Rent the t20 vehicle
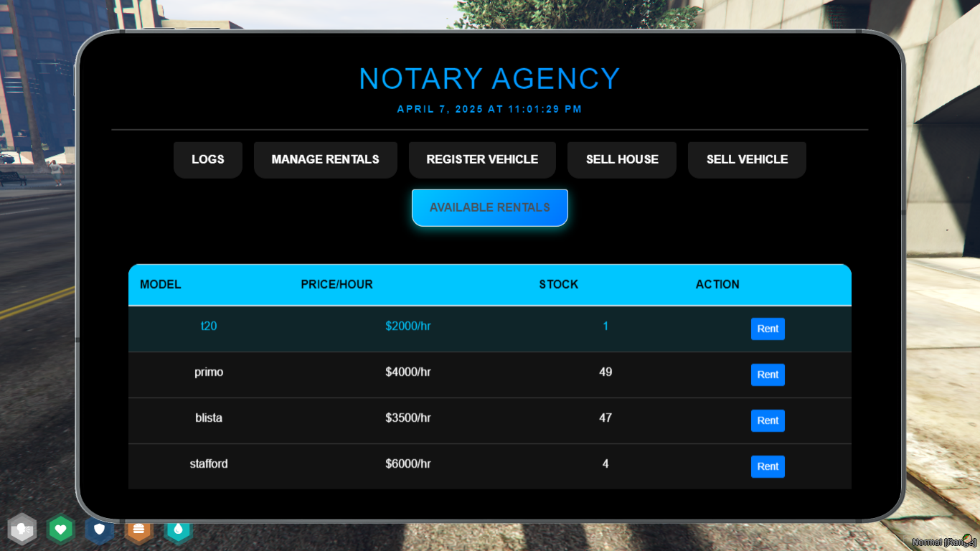Image resolution: width=980 pixels, height=551 pixels. (768, 329)
